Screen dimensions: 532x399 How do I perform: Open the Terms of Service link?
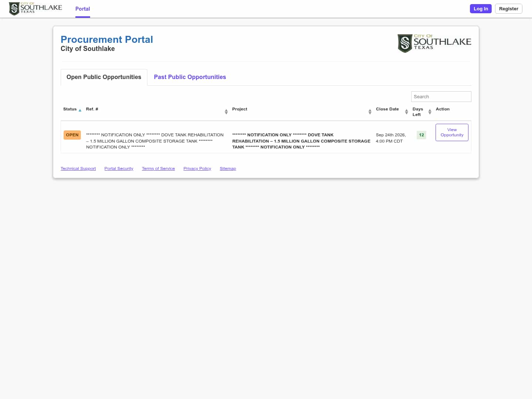pos(158,168)
